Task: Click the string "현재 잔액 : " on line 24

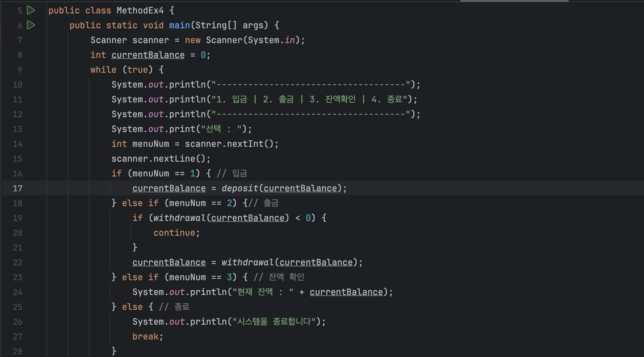Action: point(263,292)
